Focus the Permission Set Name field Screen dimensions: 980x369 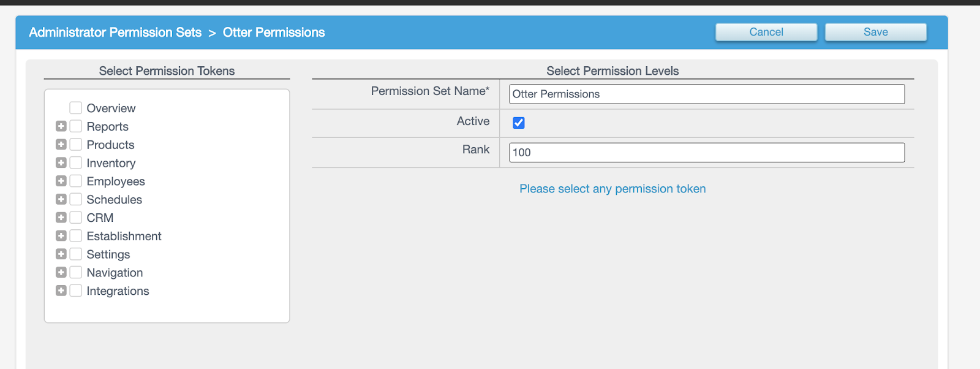pyautogui.click(x=706, y=94)
